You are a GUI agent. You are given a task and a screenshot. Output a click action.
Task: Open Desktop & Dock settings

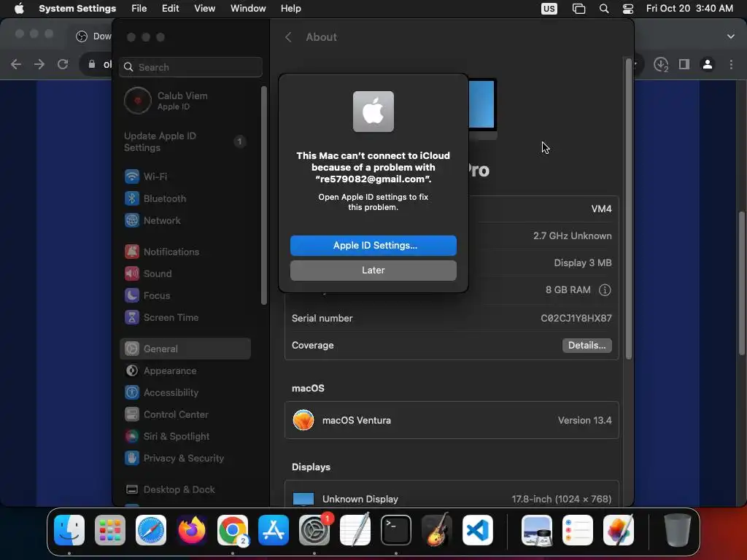185,489
